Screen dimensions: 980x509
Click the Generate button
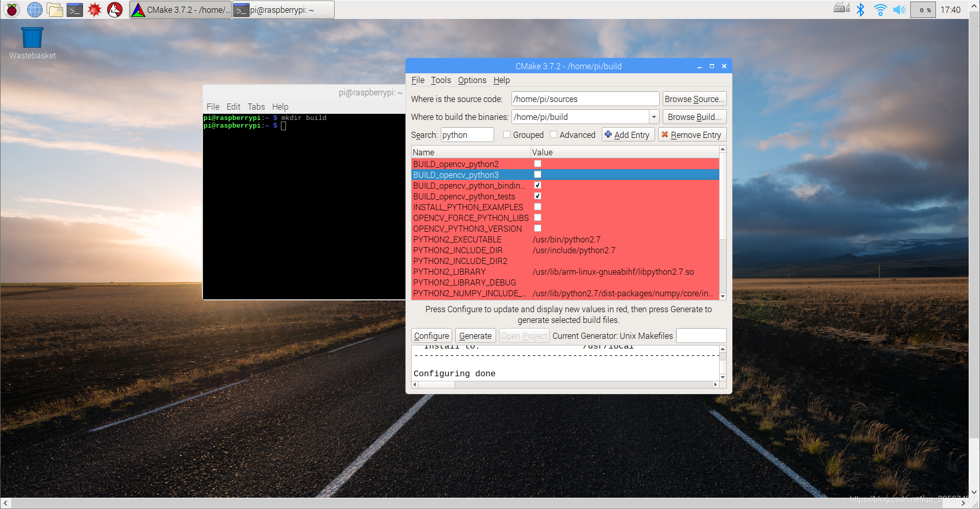(x=475, y=336)
